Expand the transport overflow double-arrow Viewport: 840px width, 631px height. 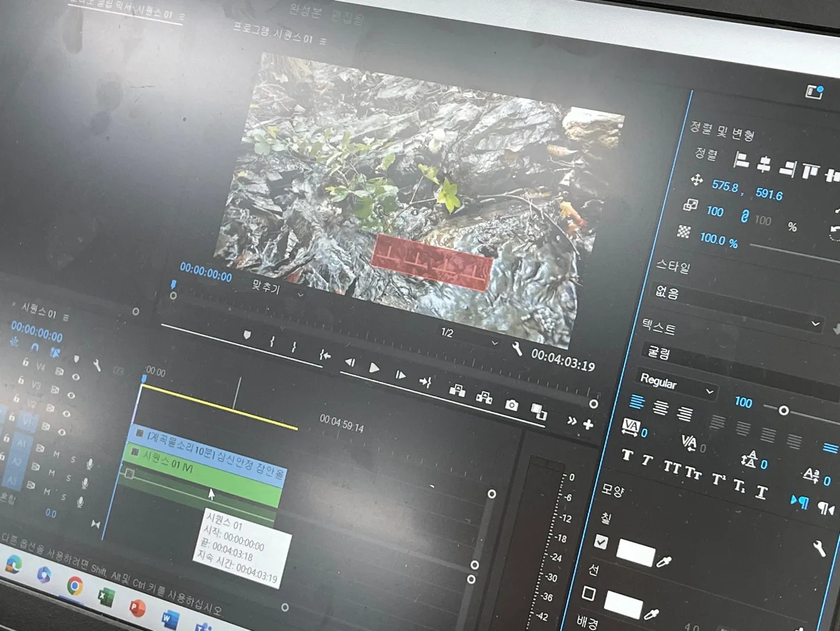pos(572,420)
